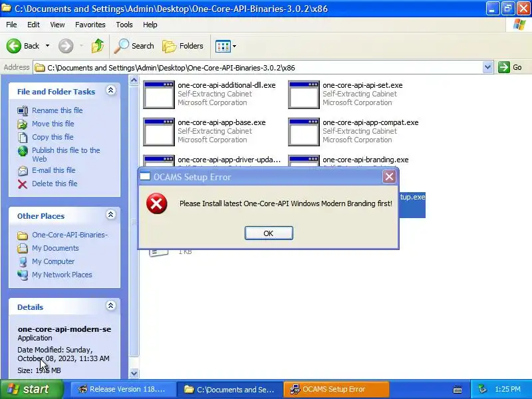This screenshot has width=532, height=399.
Task: Click the My Documents folder icon
Action: [23, 248]
